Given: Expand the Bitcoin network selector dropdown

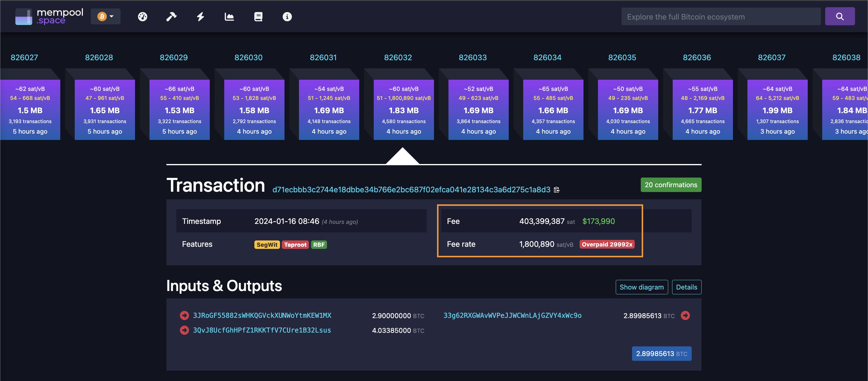Looking at the screenshot, I should coord(105,17).
